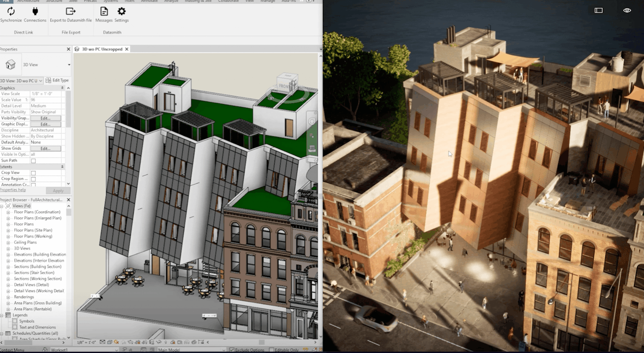This screenshot has height=353, width=644.
Task: Click the Edit Type icon
Action: (48, 80)
